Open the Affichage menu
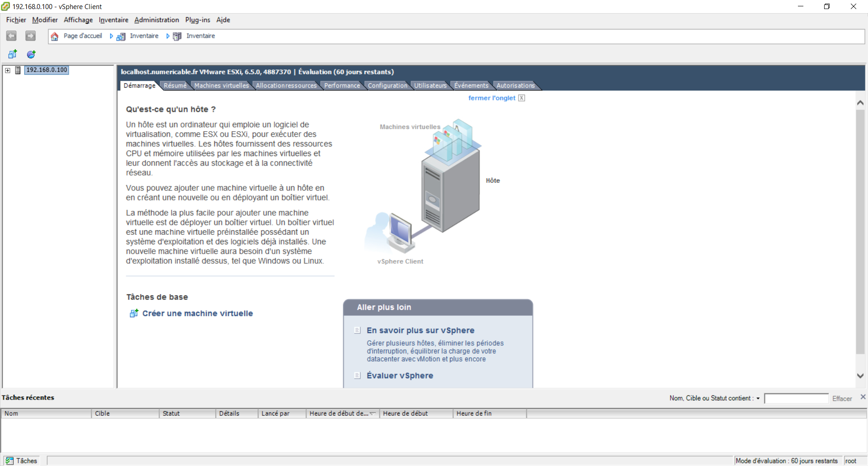 pos(78,20)
